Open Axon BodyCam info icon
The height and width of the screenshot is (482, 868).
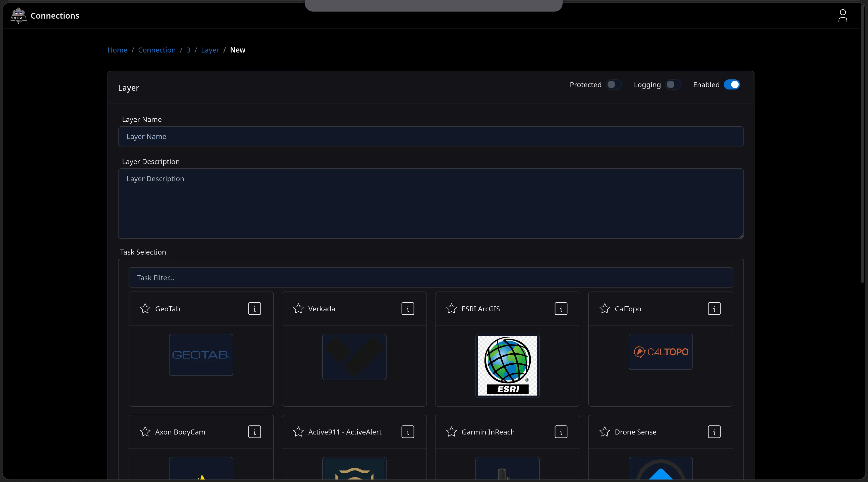tap(254, 432)
